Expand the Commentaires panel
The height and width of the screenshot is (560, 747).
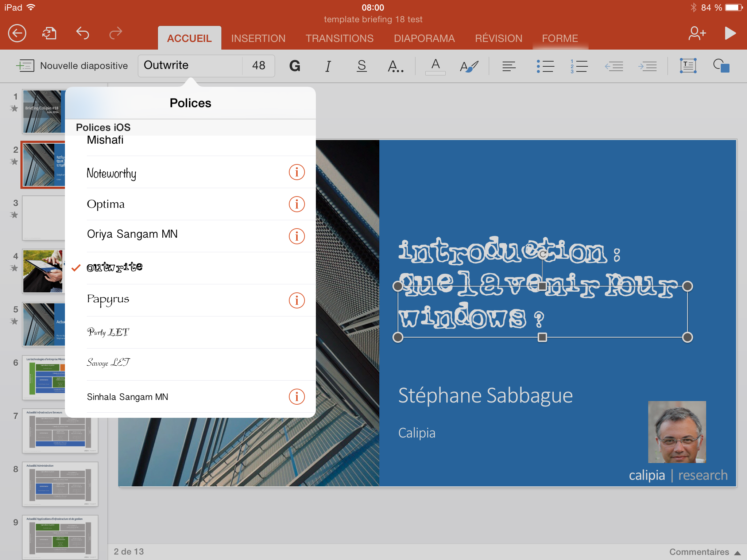(704, 552)
